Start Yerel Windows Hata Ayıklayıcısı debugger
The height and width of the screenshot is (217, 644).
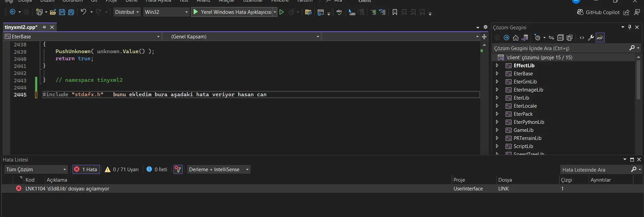pyautogui.click(x=232, y=12)
